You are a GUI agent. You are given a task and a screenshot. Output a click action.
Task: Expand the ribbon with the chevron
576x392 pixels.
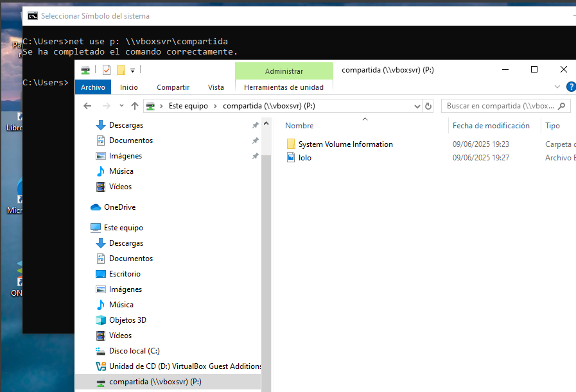click(557, 87)
